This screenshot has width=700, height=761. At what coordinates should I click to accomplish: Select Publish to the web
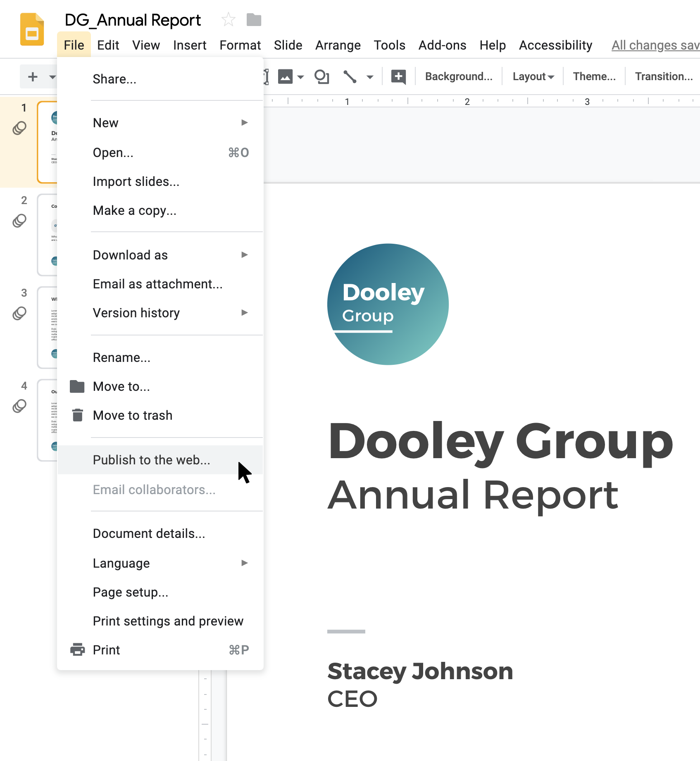tap(151, 460)
